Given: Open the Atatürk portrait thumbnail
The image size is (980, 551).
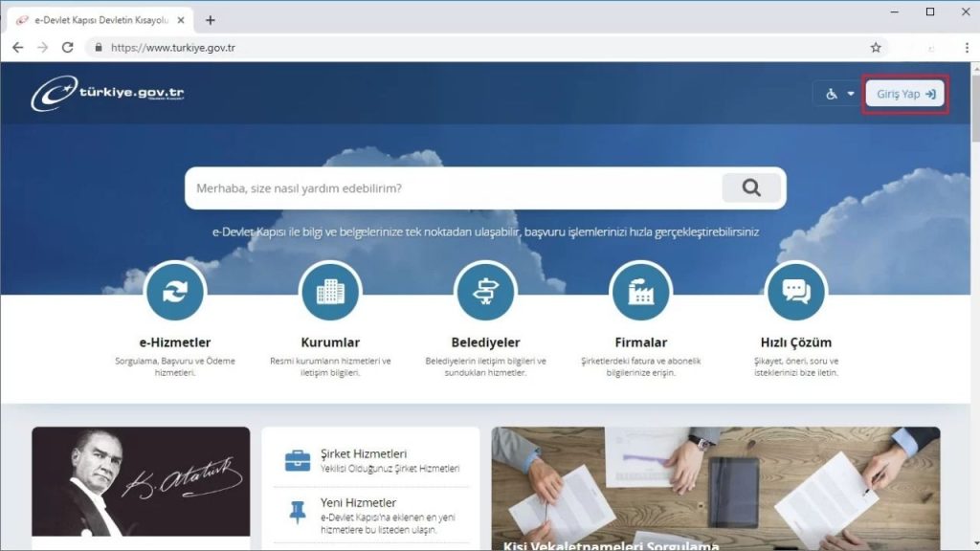Looking at the screenshot, I should pyautogui.click(x=141, y=481).
